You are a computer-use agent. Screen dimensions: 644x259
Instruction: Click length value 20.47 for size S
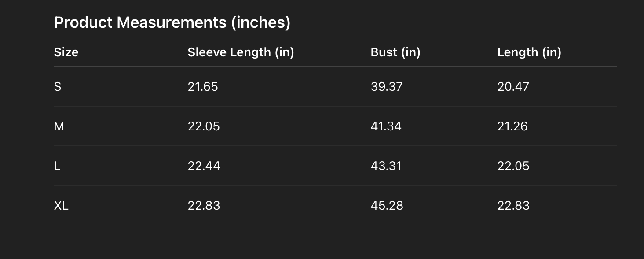click(x=513, y=87)
